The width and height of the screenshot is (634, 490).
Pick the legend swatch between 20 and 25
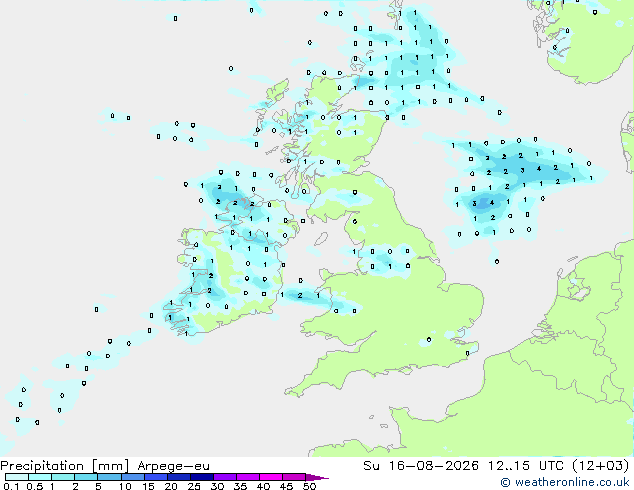tap(178, 477)
